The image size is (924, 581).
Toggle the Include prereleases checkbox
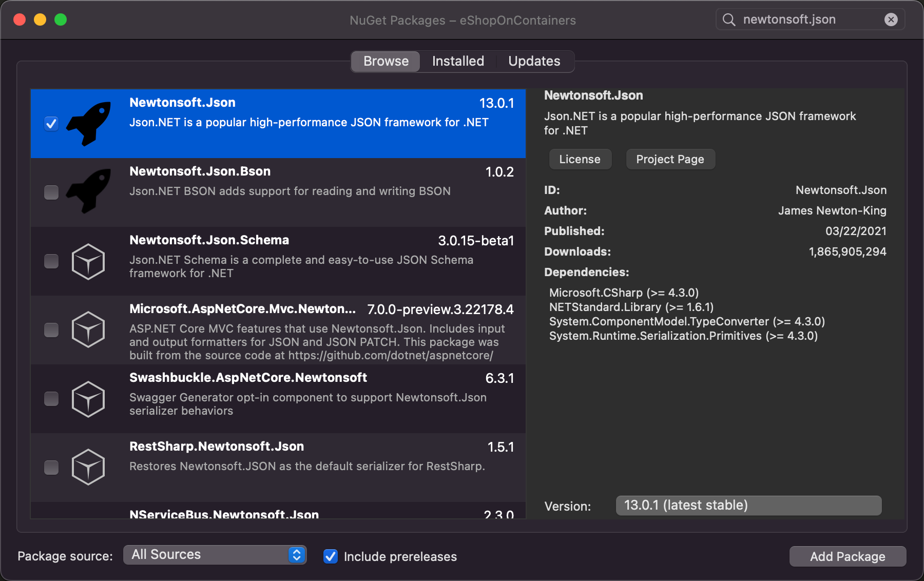tap(331, 556)
